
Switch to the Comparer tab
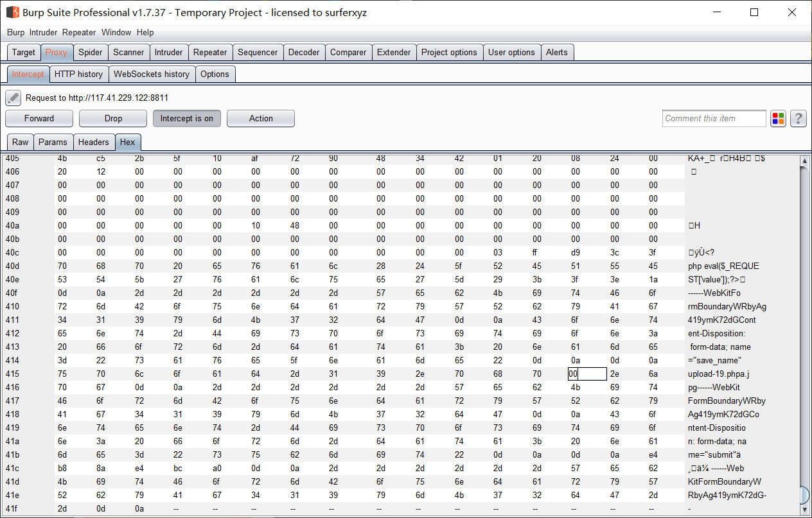(x=348, y=53)
